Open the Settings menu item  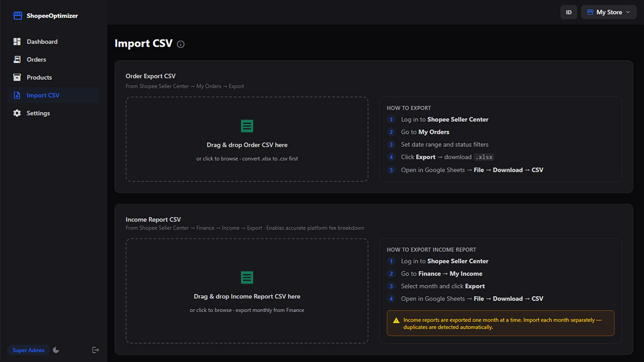pyautogui.click(x=54, y=113)
